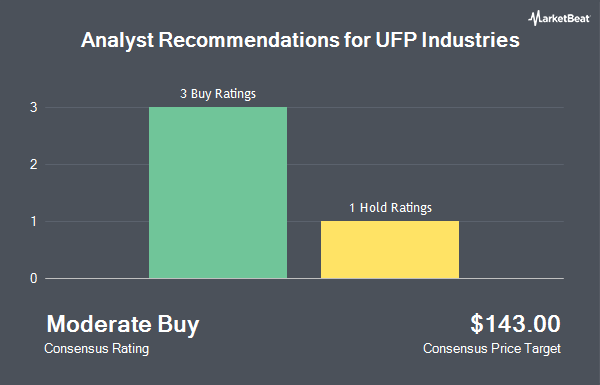
Task: Click the MarketBeat pulse-line icon
Action: [x=534, y=18]
